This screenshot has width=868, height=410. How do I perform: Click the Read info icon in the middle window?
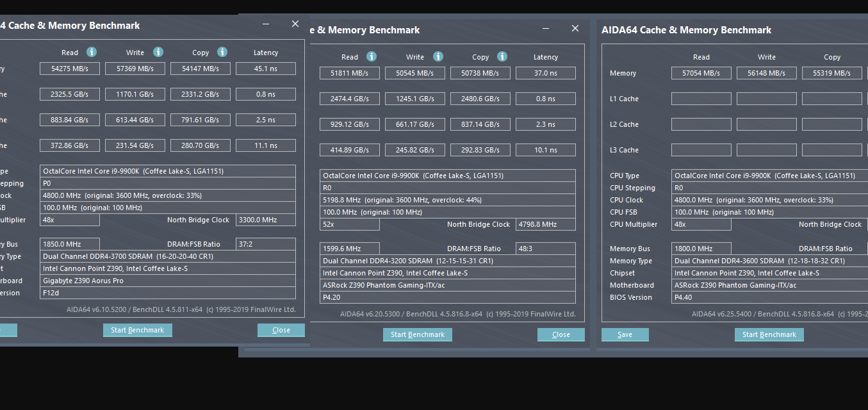(x=372, y=56)
